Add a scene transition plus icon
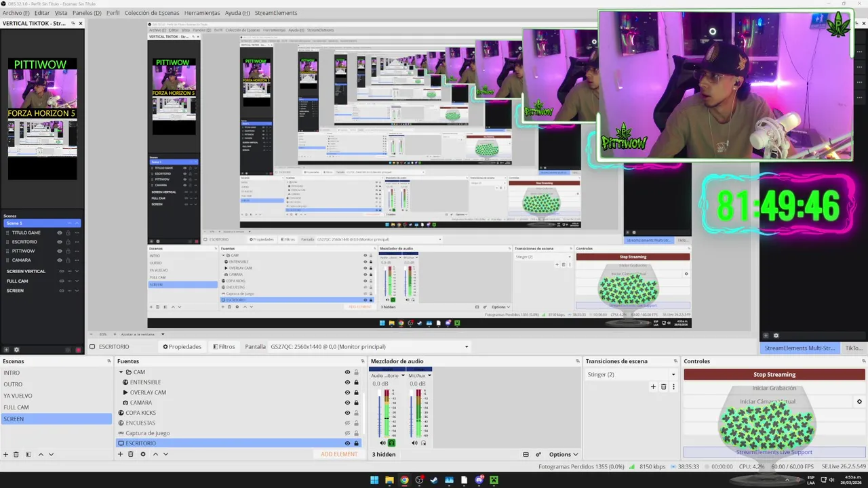Screen dimensions: 868x488 (653, 387)
